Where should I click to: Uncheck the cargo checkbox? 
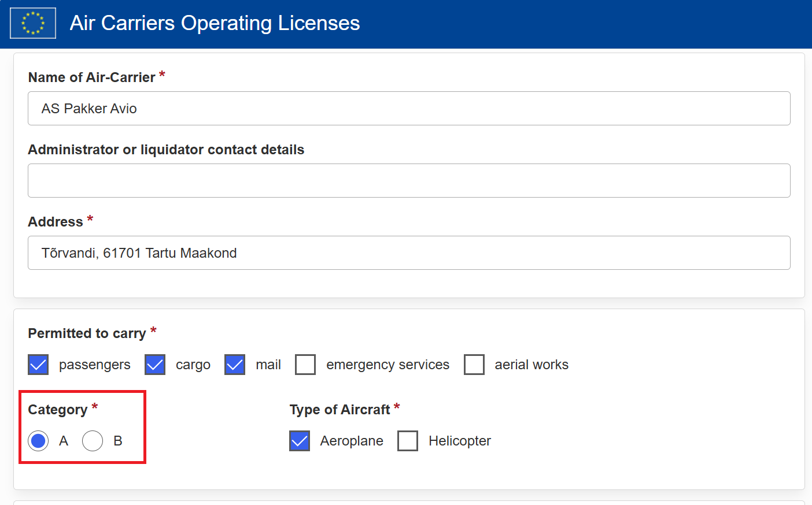155,365
